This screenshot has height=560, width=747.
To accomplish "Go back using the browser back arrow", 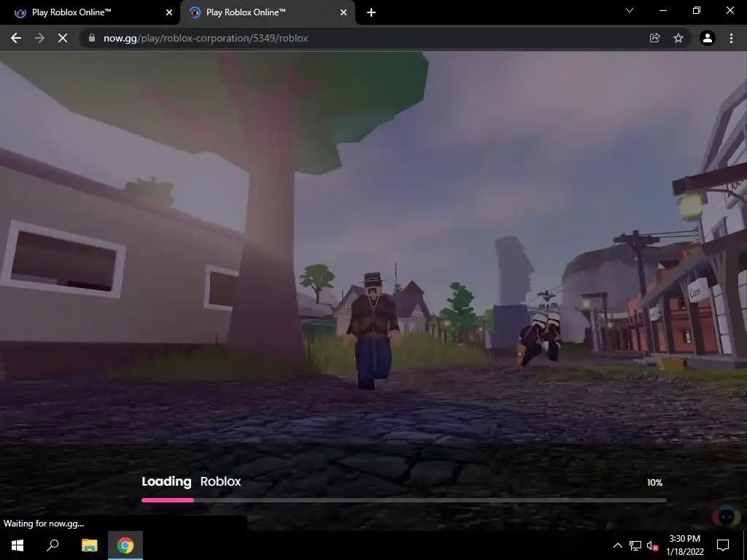I will coord(16,38).
